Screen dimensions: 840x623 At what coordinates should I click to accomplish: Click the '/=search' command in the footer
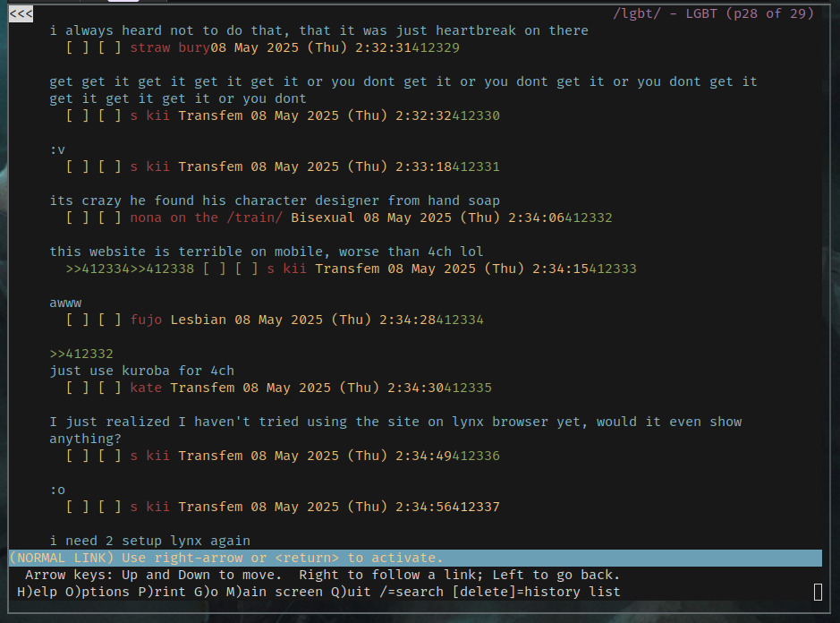pos(412,592)
